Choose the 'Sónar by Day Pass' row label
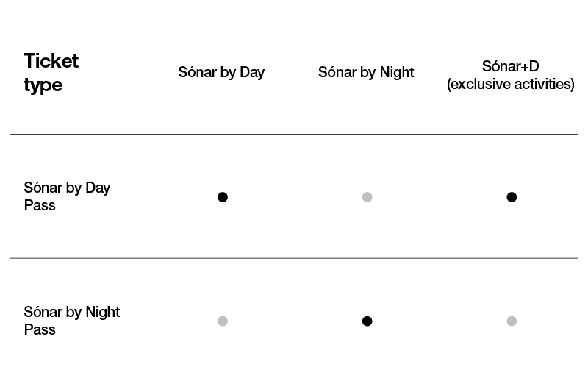Viewport: 588px width, 392px height. (67, 196)
